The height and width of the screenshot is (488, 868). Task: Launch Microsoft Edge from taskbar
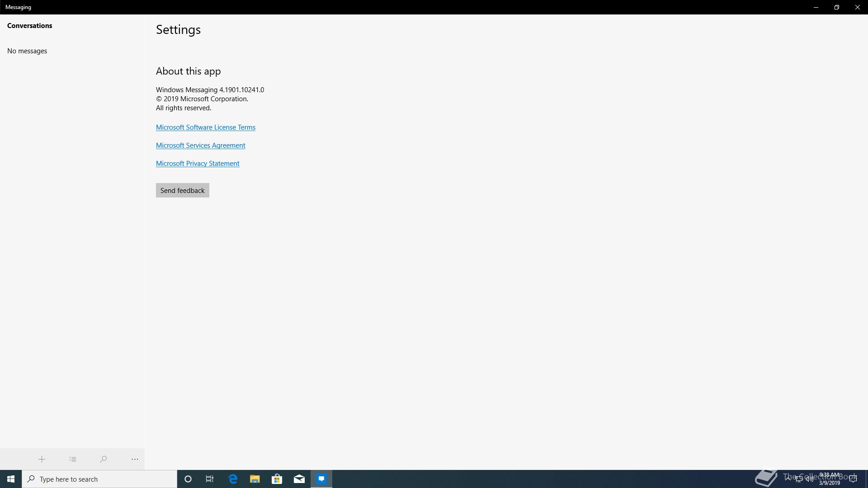(233, 479)
